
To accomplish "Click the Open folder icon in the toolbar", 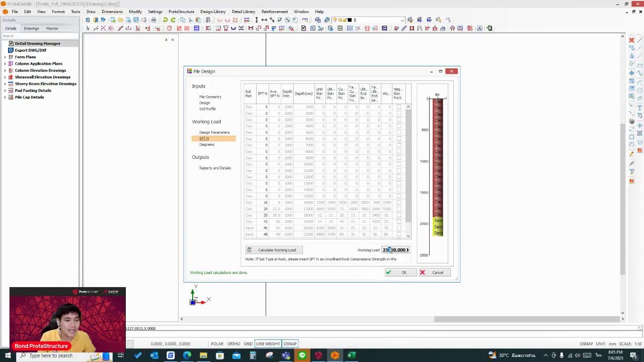I will [x=121, y=20].
